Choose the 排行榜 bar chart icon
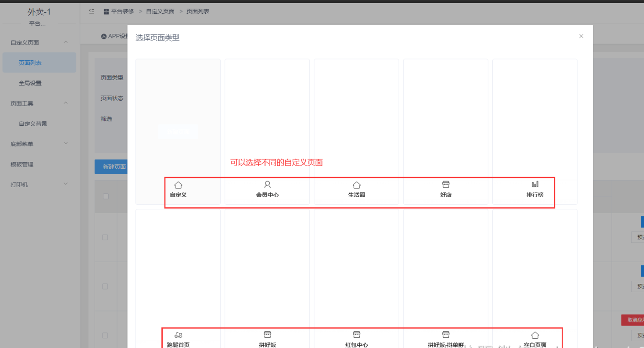The height and width of the screenshot is (348, 644). coord(535,184)
